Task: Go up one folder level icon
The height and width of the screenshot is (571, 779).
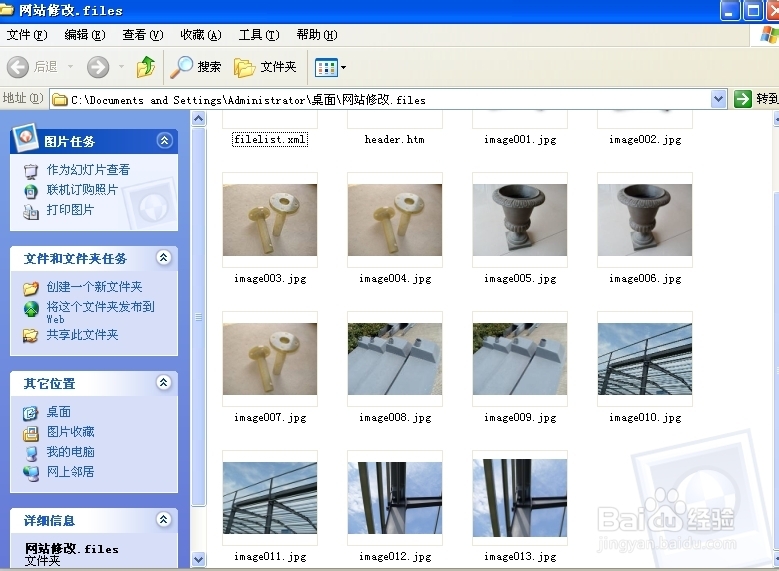Action: [146, 67]
